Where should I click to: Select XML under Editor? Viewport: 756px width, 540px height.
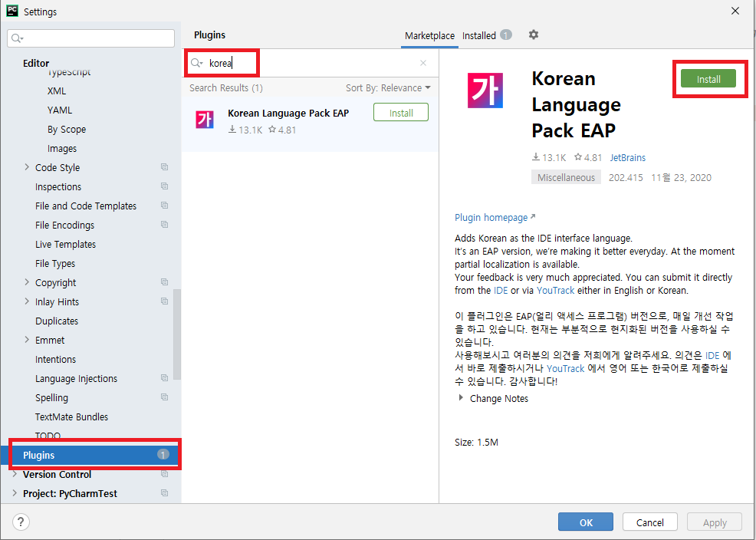point(57,91)
